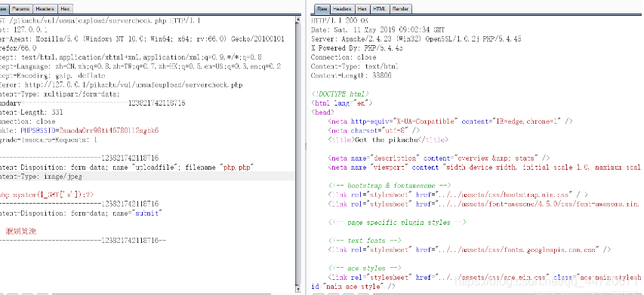
Task: Click the Content-Length: 331 line
Action: pyautogui.click(x=31, y=112)
